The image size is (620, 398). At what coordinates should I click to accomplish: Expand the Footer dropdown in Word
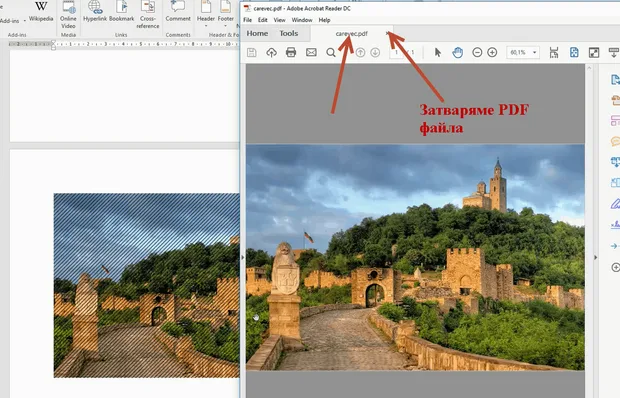coord(225,26)
